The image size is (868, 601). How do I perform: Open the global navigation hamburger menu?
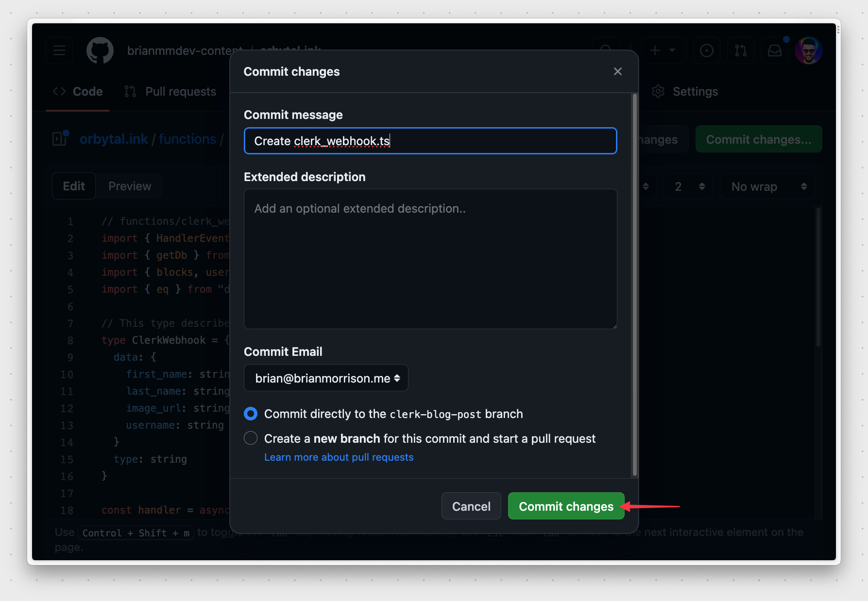(59, 50)
